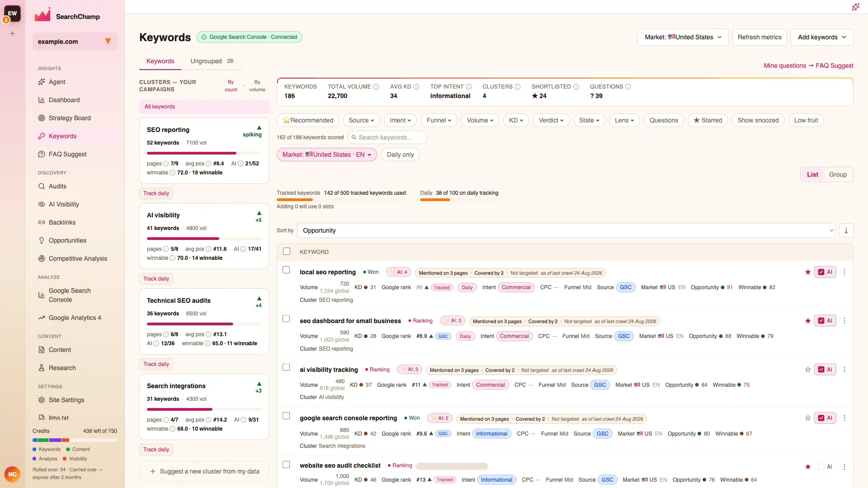Toggle the Daily only filter chip
Screen dimensions: 868x488
pos(400,155)
